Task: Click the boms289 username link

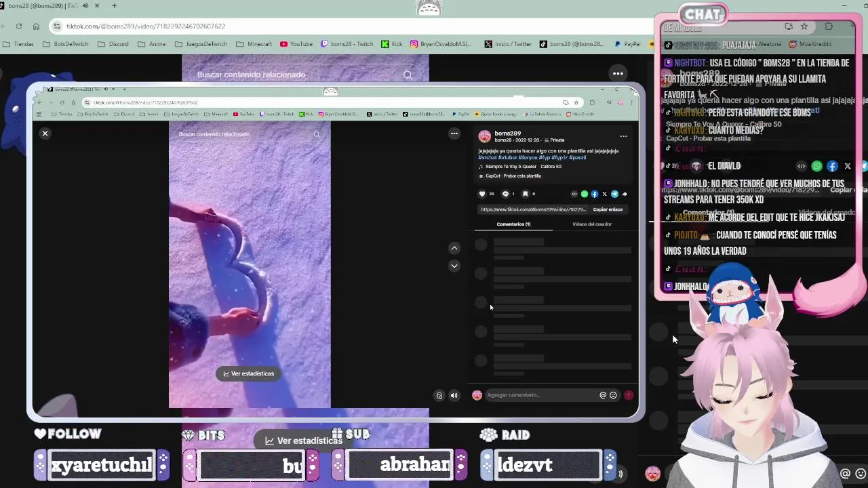Action: tap(507, 134)
